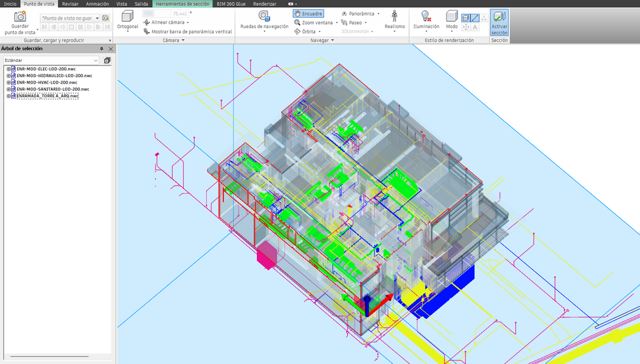Expand the Cámara panel dropdown
This screenshot has width=640, height=364.
(183, 40)
